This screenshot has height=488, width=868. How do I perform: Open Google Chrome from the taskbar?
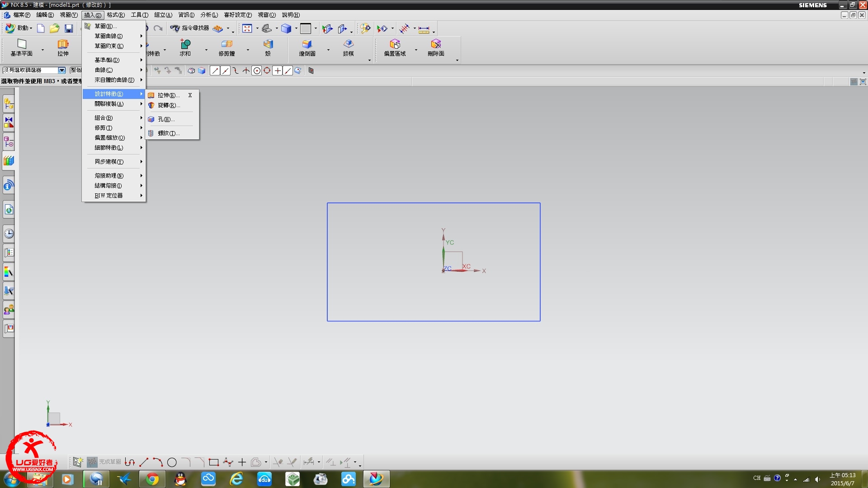point(152,479)
